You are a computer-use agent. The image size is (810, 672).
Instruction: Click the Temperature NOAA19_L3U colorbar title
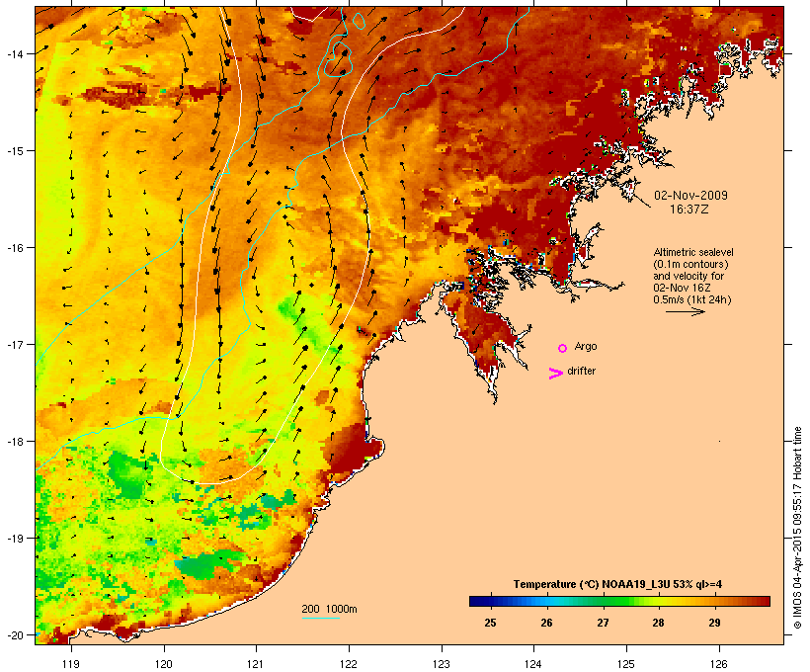pos(617,584)
